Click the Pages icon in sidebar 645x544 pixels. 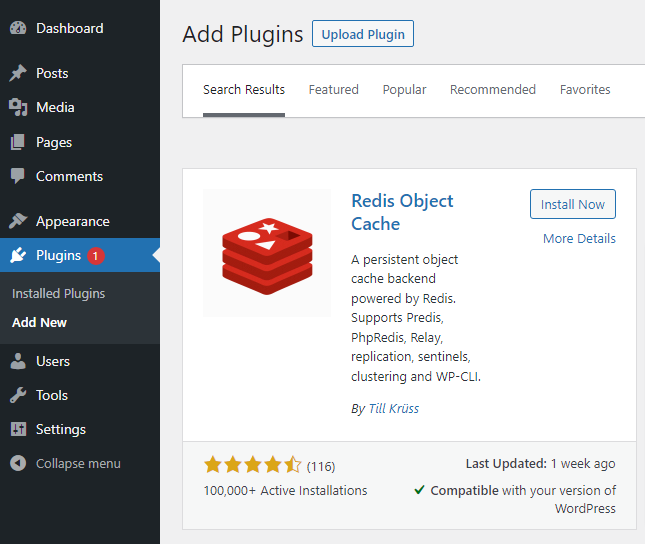point(18,142)
